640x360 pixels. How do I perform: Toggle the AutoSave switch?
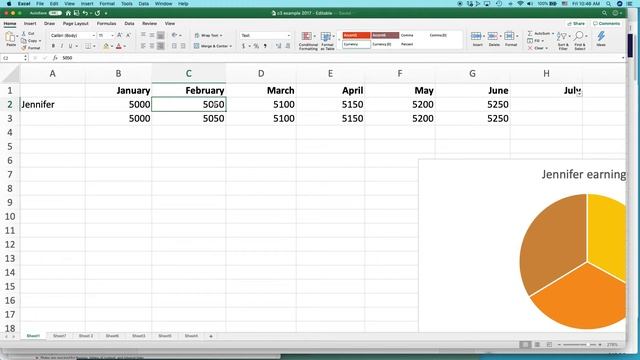tap(55, 13)
